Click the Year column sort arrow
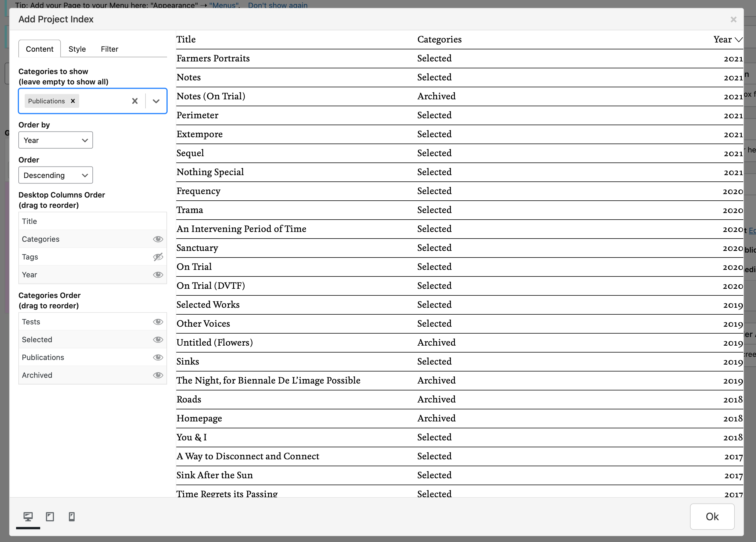Image resolution: width=756 pixels, height=542 pixels. tap(738, 40)
